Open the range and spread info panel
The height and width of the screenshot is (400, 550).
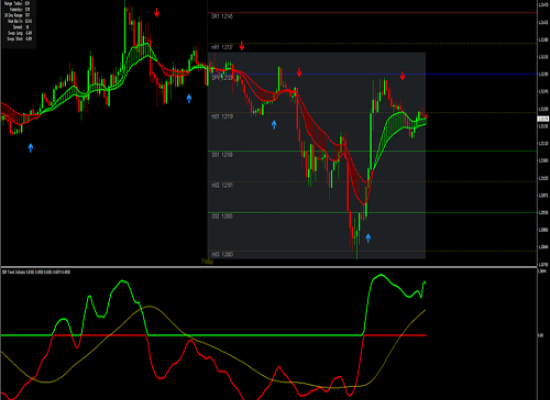(18, 21)
